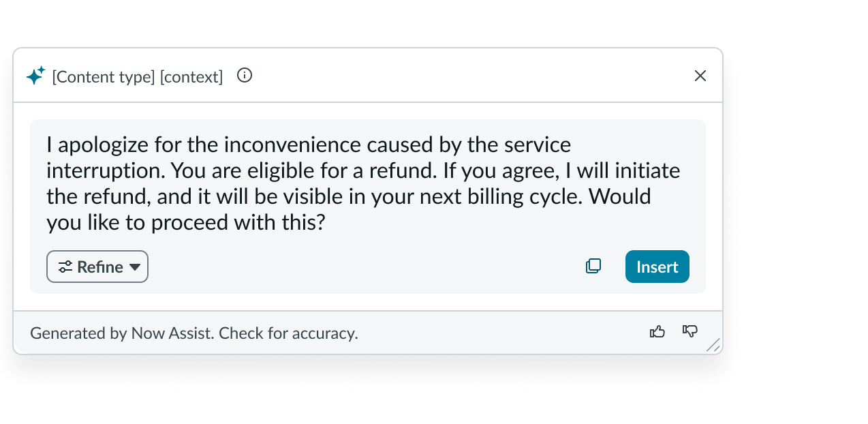Click the line starting "I apologize for the inconvenience"
The height and width of the screenshot is (424, 868).
click(x=309, y=145)
